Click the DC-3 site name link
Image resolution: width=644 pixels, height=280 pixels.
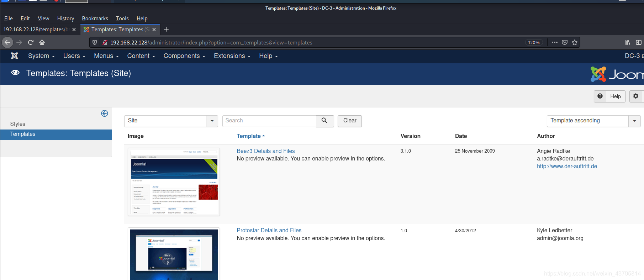(x=634, y=56)
